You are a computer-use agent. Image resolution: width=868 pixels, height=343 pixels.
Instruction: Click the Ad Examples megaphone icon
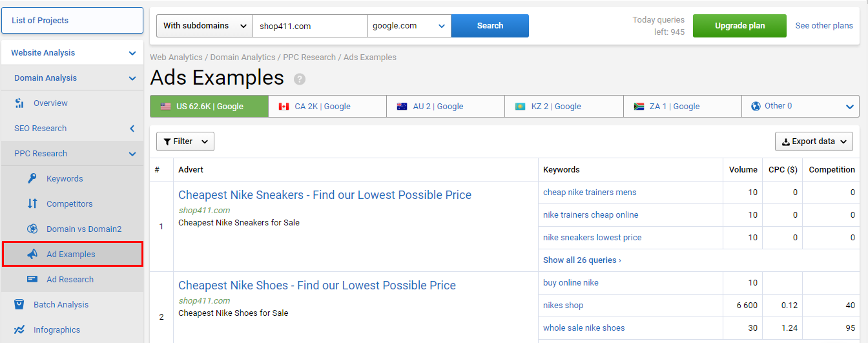[x=32, y=254]
